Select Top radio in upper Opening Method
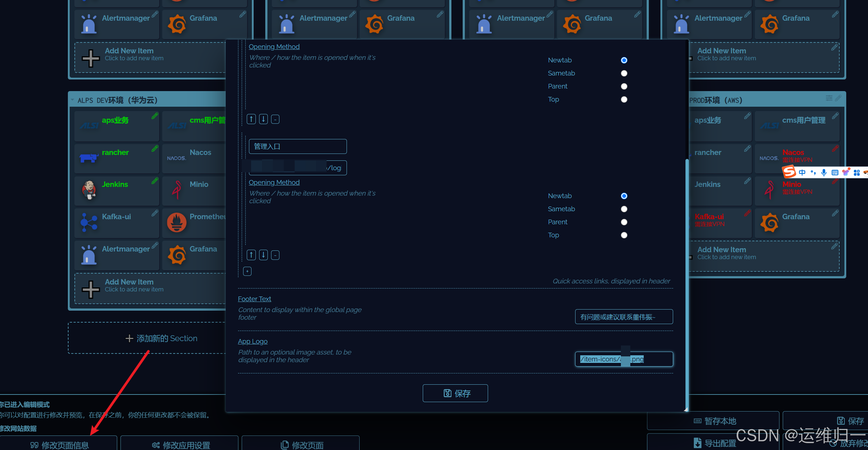The image size is (868, 450). (x=624, y=99)
